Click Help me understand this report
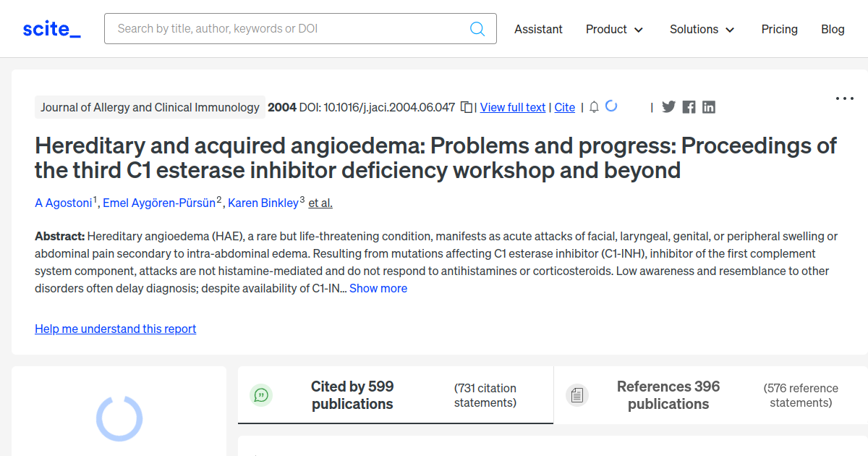Image resolution: width=868 pixels, height=456 pixels. (x=115, y=329)
